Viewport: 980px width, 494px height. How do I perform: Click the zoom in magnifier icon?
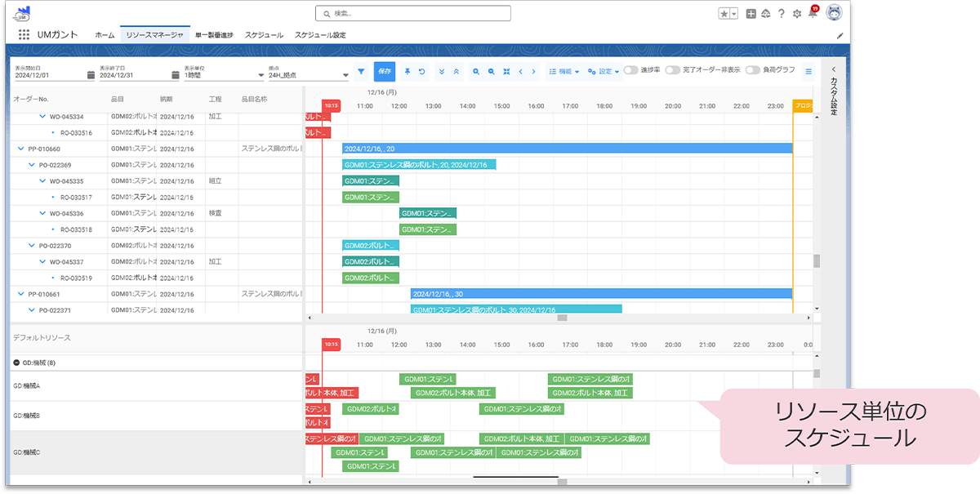click(476, 72)
